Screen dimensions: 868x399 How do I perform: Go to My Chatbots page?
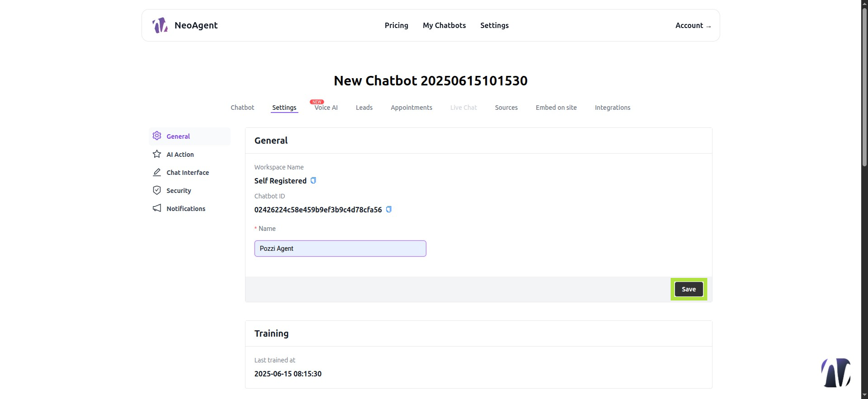click(x=444, y=25)
